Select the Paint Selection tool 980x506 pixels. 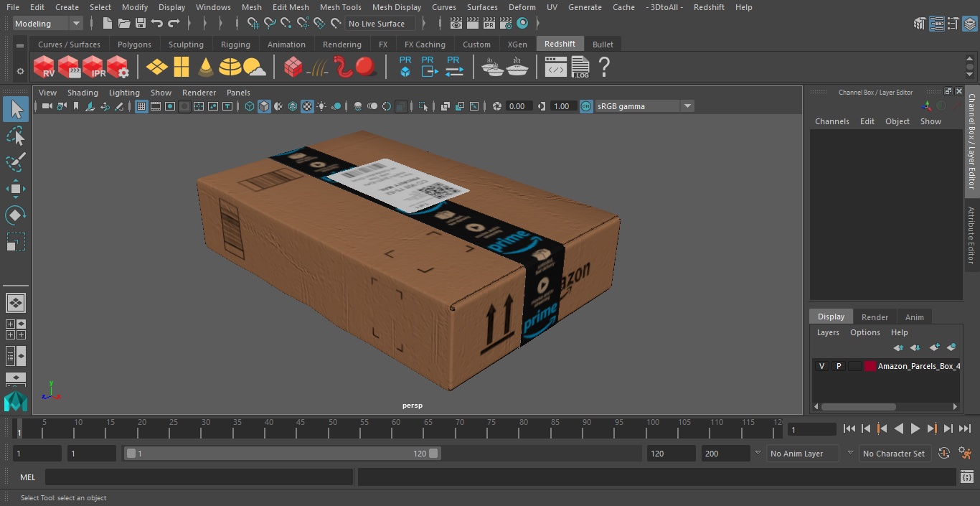pyautogui.click(x=16, y=162)
